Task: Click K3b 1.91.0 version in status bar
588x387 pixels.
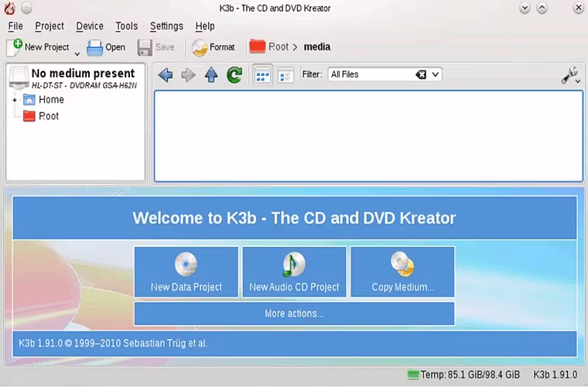Action: (555, 375)
